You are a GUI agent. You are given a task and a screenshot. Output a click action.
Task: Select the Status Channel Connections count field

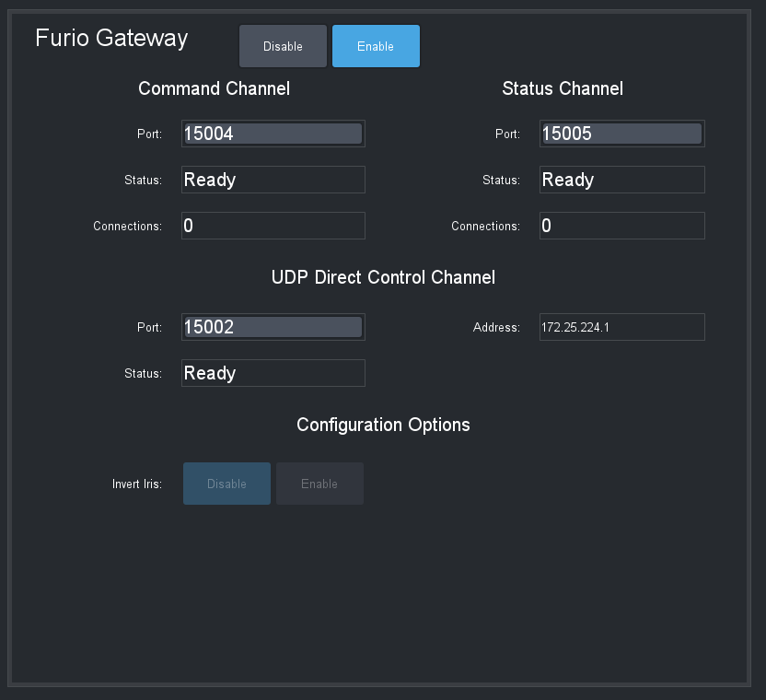(621, 225)
